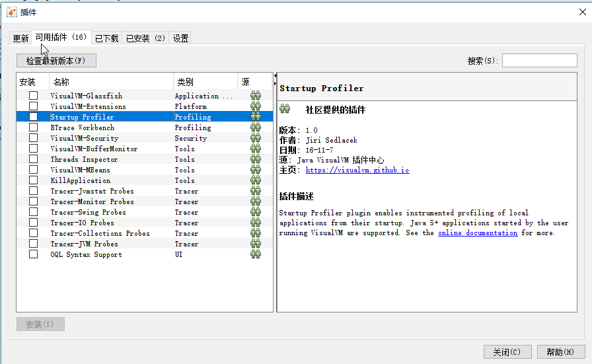The height and width of the screenshot is (364, 592).
Task: Click the community source icon for VisualVM-Extensions
Action: [256, 106]
